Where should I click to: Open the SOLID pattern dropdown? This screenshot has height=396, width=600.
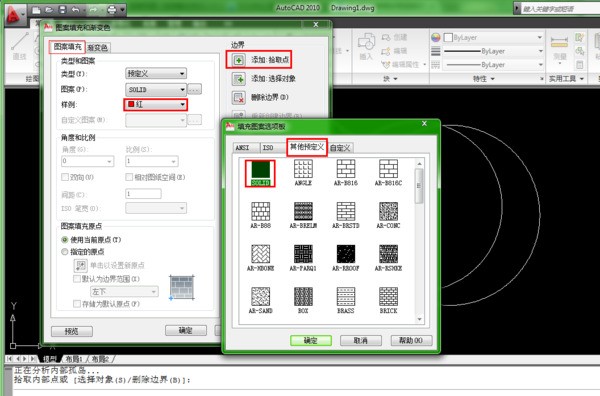156,90
